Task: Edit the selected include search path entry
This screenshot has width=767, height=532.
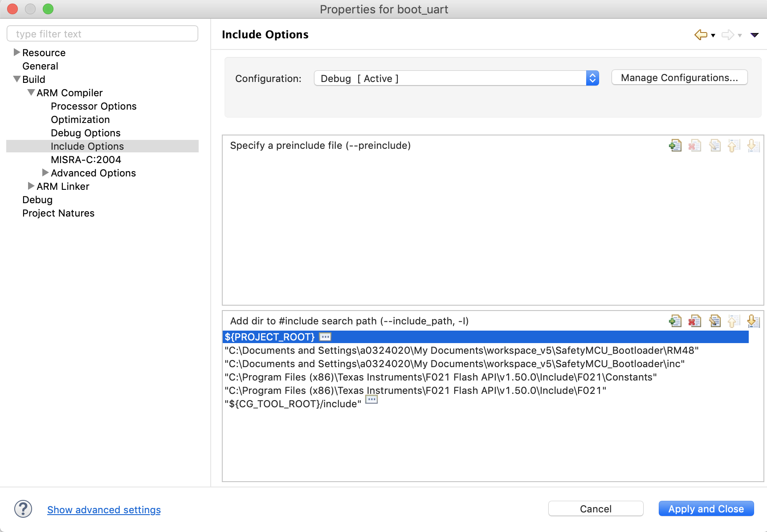Action: [714, 321]
